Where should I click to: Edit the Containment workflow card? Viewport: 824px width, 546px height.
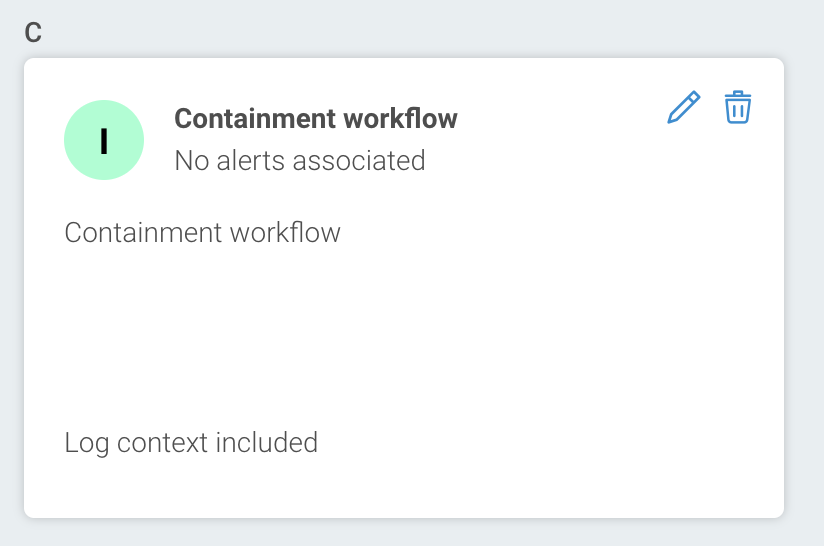click(x=684, y=107)
